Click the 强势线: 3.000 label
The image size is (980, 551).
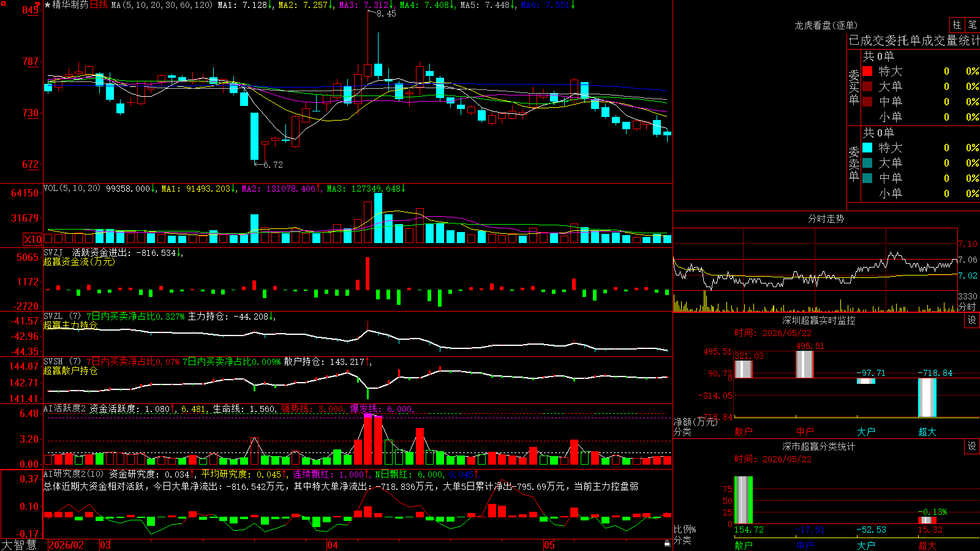pyautogui.click(x=312, y=409)
